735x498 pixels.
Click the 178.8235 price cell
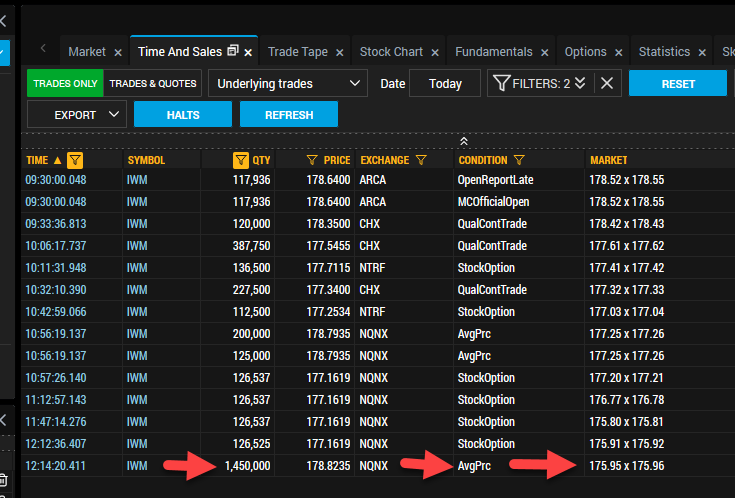[328, 466]
